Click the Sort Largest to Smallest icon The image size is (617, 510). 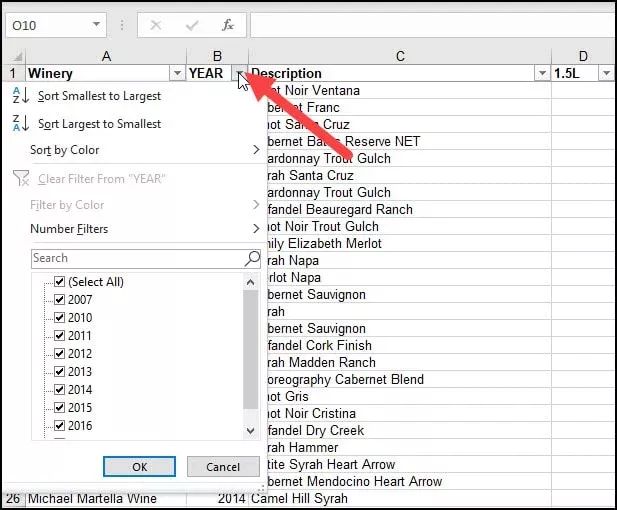[19, 123]
